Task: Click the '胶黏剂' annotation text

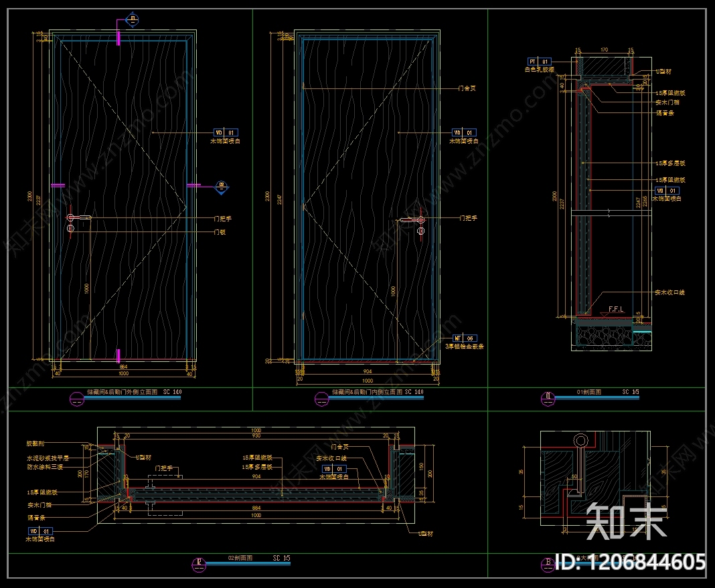Action: tap(35, 443)
